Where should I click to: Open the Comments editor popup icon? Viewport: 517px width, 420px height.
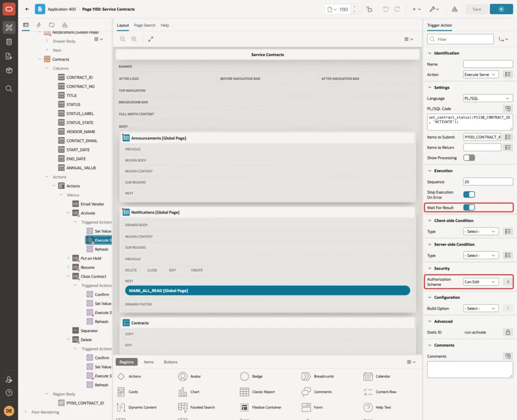pyautogui.click(x=508, y=356)
